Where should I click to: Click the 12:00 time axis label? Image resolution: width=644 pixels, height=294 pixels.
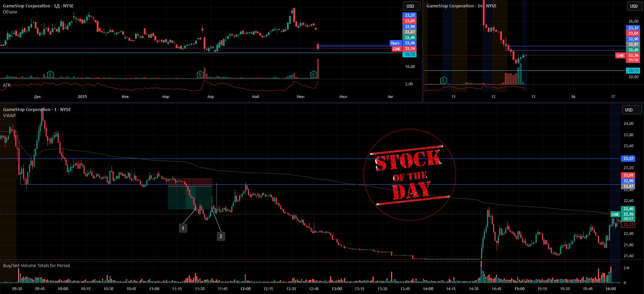click(245, 289)
